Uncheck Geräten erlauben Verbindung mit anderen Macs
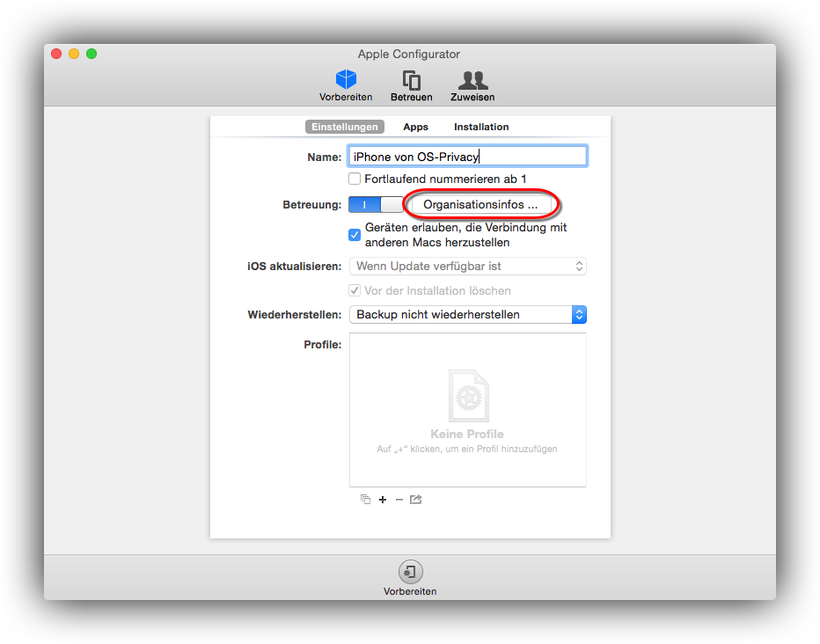820x644 pixels. [x=355, y=235]
